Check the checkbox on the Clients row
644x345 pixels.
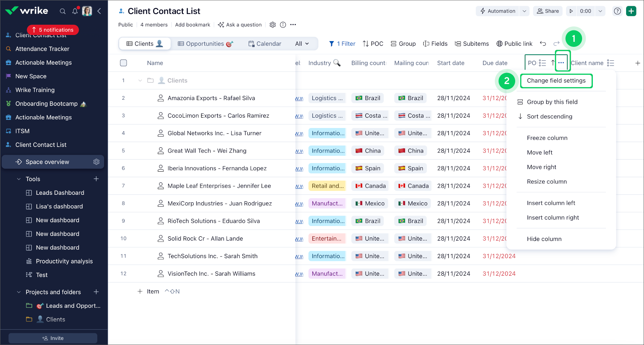point(123,80)
